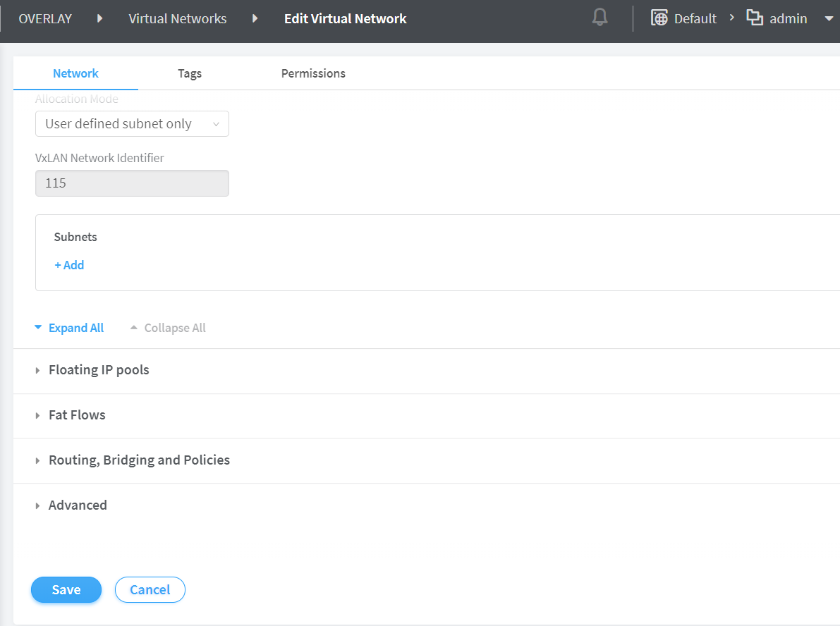840x626 pixels.
Task: Expand the Floating IP pools section
Action: 98,370
